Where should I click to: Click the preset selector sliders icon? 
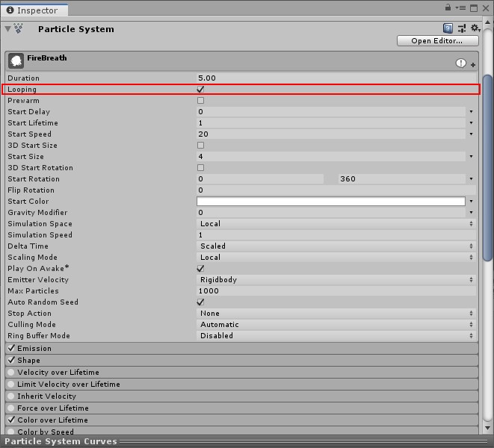click(462, 28)
